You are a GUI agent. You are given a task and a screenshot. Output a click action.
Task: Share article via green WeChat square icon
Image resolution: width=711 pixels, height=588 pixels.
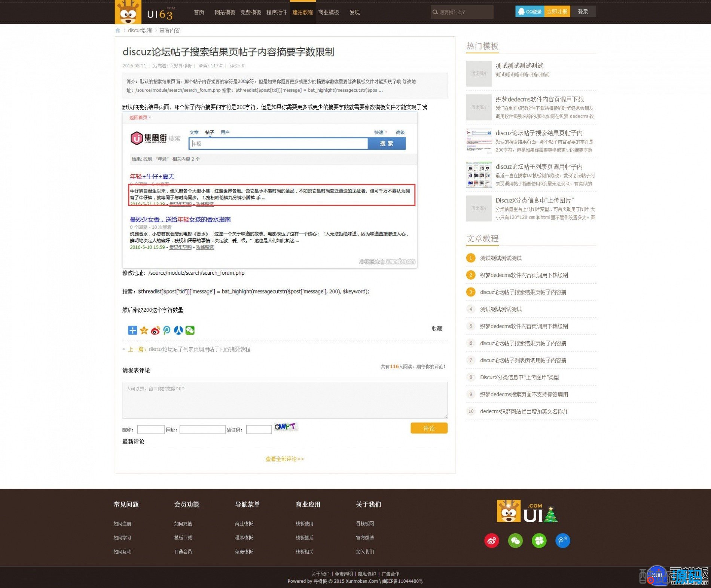190,330
